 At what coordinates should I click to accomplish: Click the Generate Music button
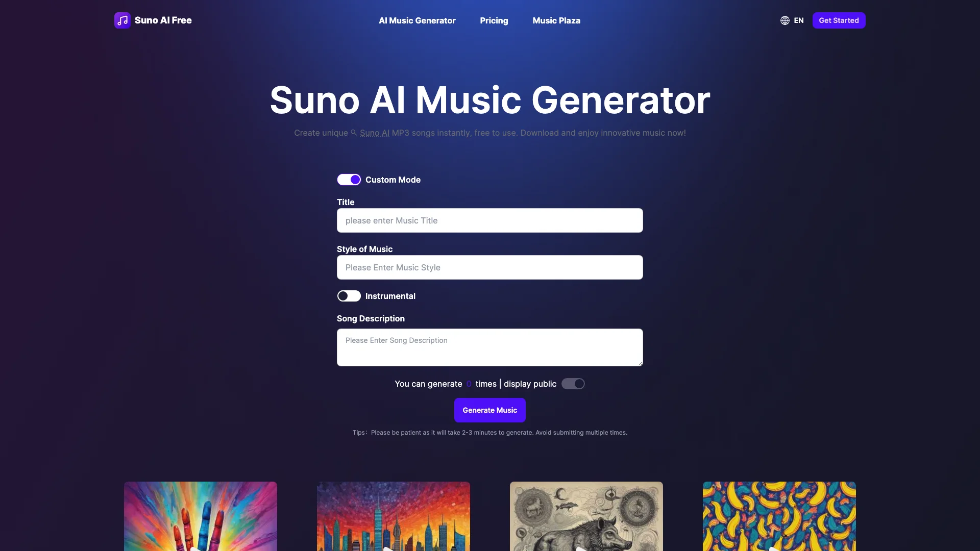coord(490,410)
